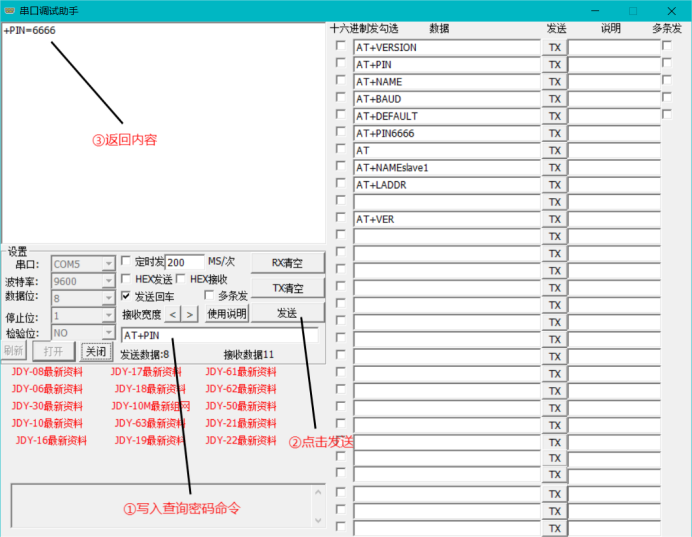The height and width of the screenshot is (537, 692).
Task: Tick the 多条发 checkbox on AT+BAUD row
Action: point(667,97)
